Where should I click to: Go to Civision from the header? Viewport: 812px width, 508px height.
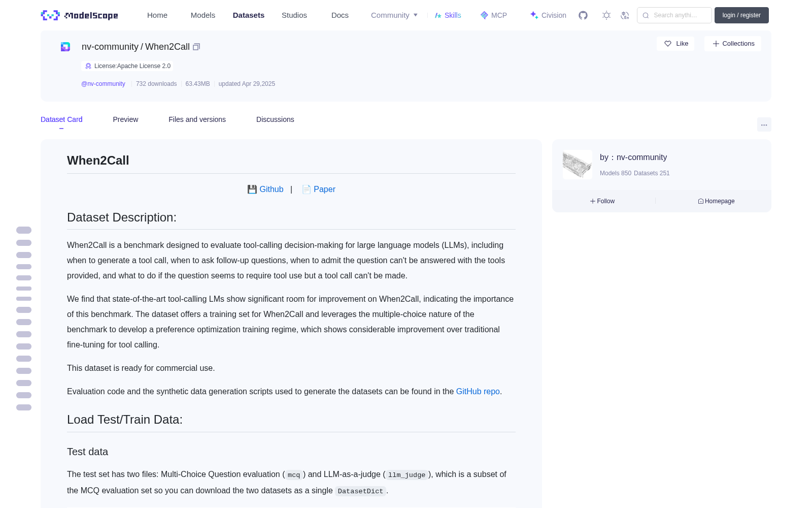coord(548,15)
